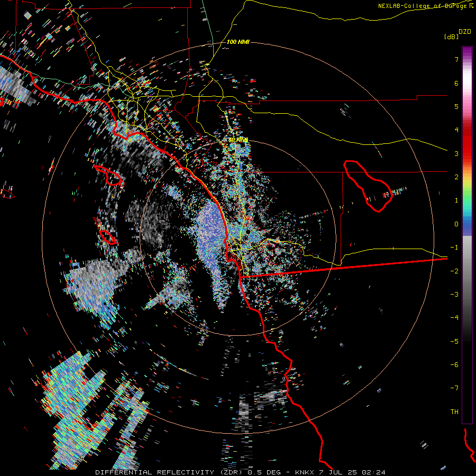Click the -6 value on the color scale

[454, 365]
